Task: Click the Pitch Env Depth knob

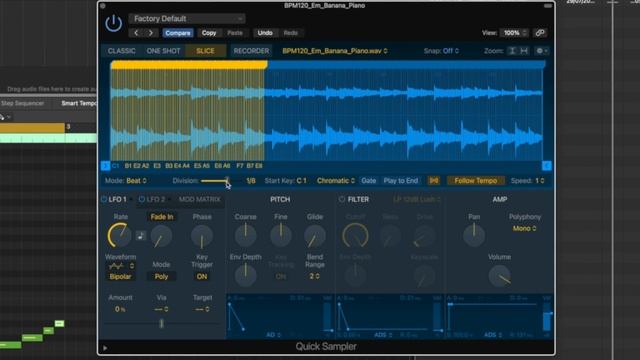Action: pyautogui.click(x=245, y=275)
